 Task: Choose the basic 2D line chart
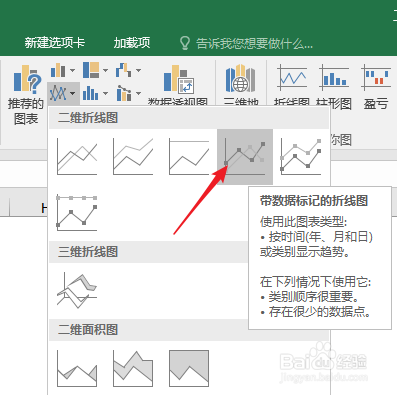(77, 157)
